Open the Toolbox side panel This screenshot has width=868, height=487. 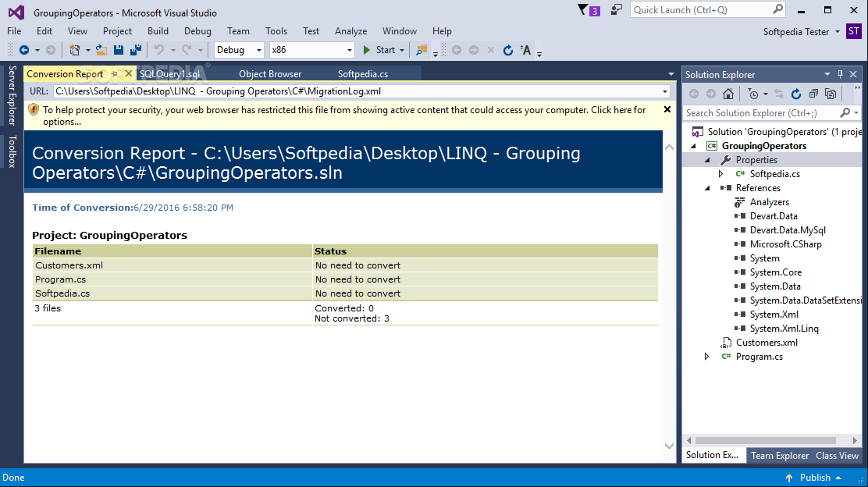tap(12, 151)
